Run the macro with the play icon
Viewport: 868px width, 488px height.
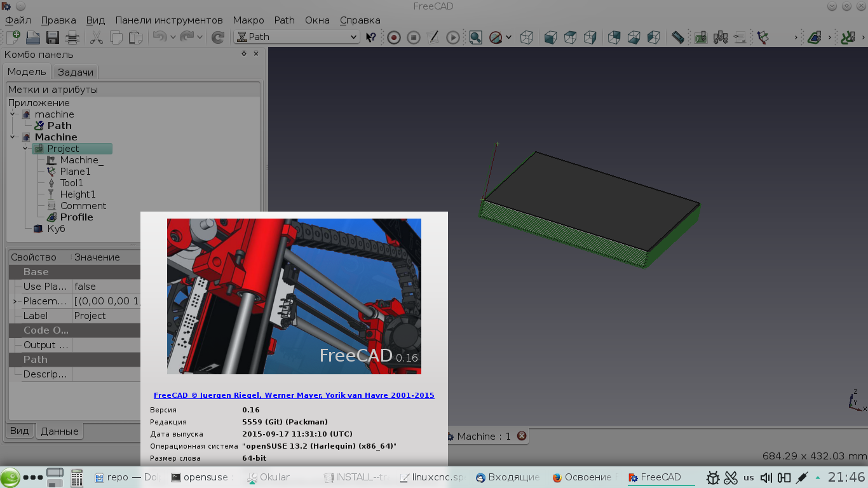click(452, 37)
